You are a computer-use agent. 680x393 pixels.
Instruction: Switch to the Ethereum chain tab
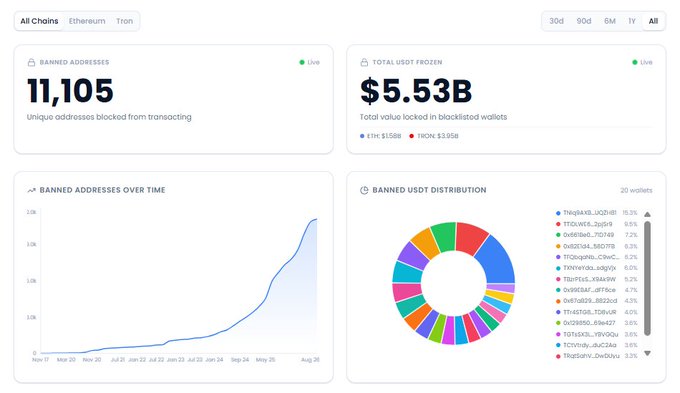point(87,21)
